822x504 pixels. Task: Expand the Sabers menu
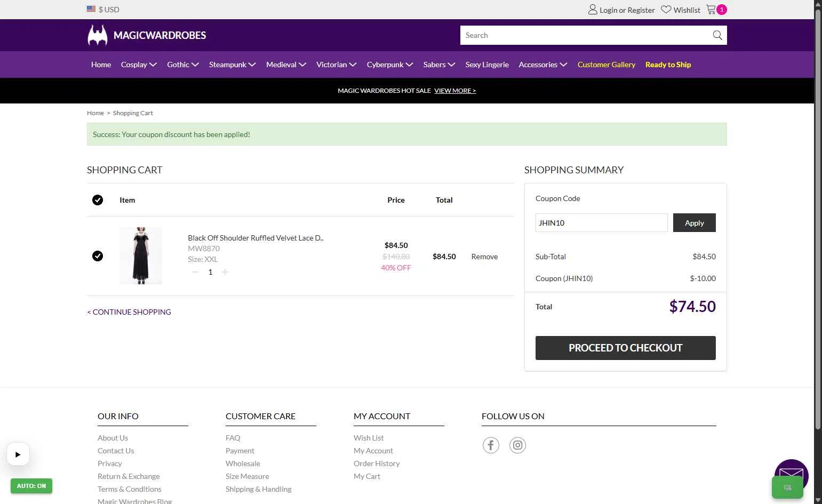coord(439,65)
